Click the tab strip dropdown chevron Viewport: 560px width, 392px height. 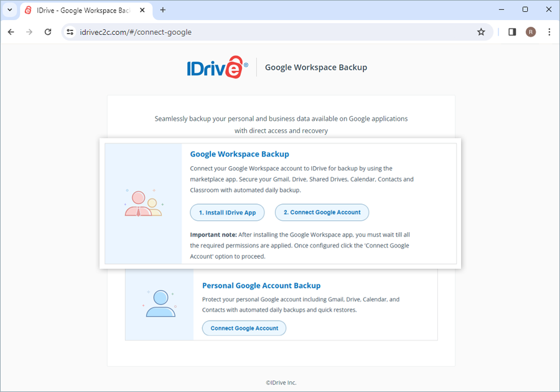click(x=9, y=10)
